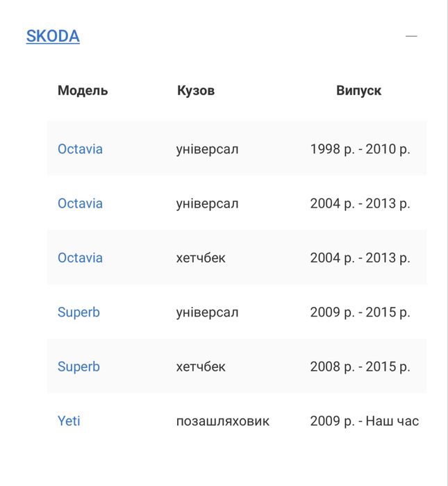Click хетчбек in the Superb row
Image resolution: width=448 pixels, height=486 pixels.
point(201,367)
